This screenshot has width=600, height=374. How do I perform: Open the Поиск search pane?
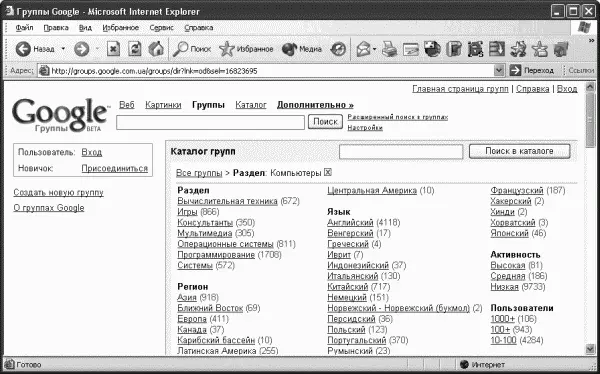click(192, 49)
